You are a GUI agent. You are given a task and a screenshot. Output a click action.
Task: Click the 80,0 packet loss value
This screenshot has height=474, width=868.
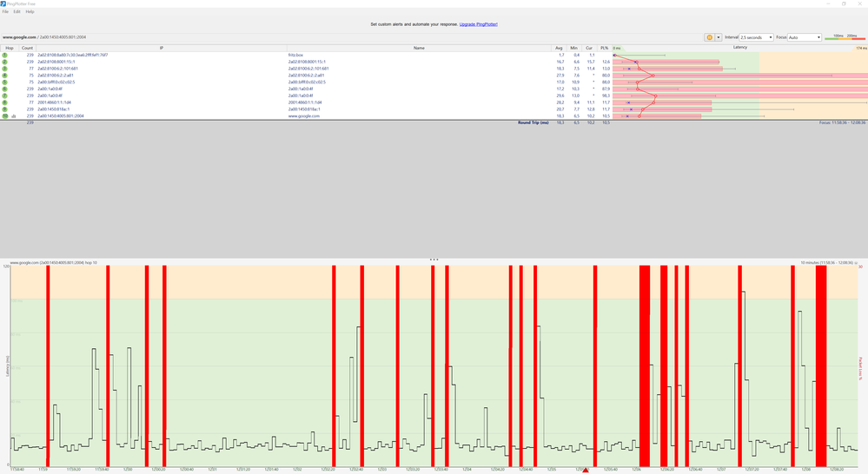tap(606, 76)
